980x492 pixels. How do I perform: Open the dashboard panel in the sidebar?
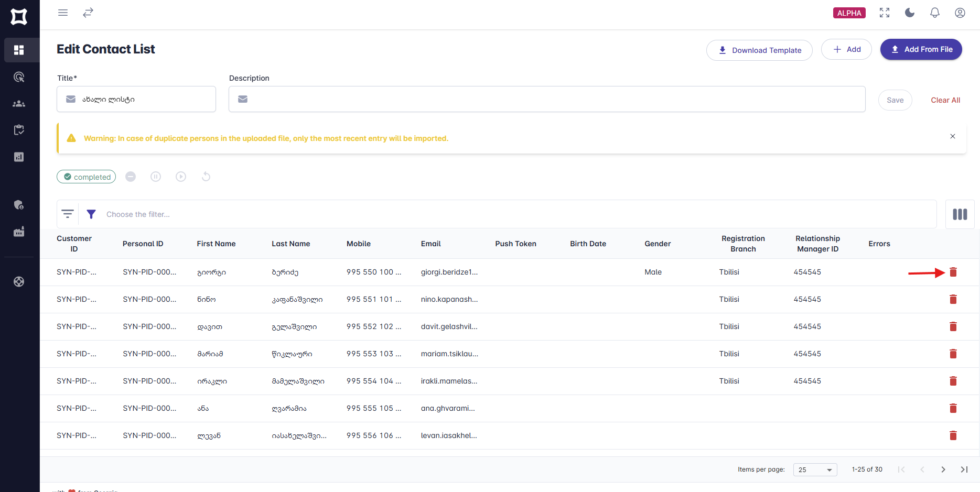[19, 50]
